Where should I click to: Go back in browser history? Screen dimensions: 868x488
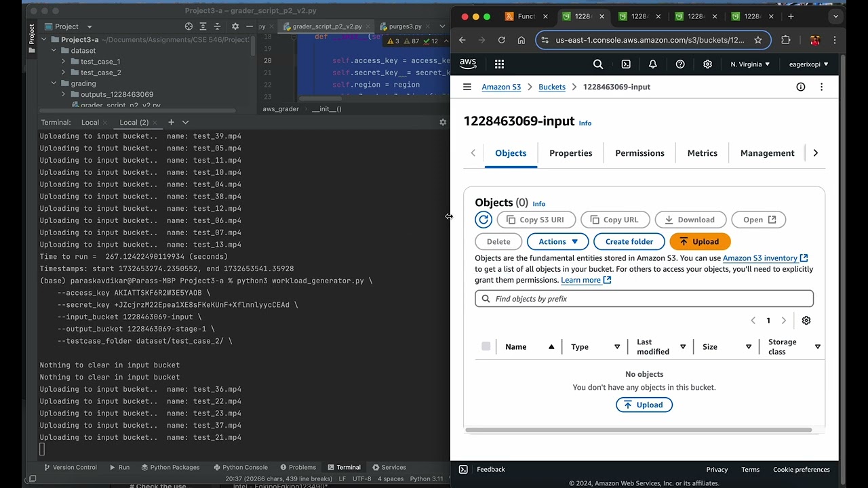coord(462,40)
